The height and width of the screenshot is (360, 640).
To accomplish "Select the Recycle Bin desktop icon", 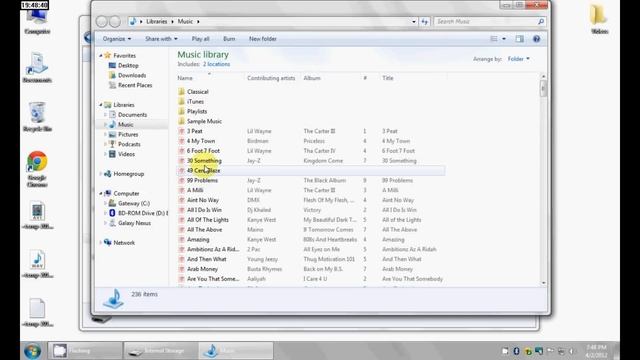I will [37, 116].
